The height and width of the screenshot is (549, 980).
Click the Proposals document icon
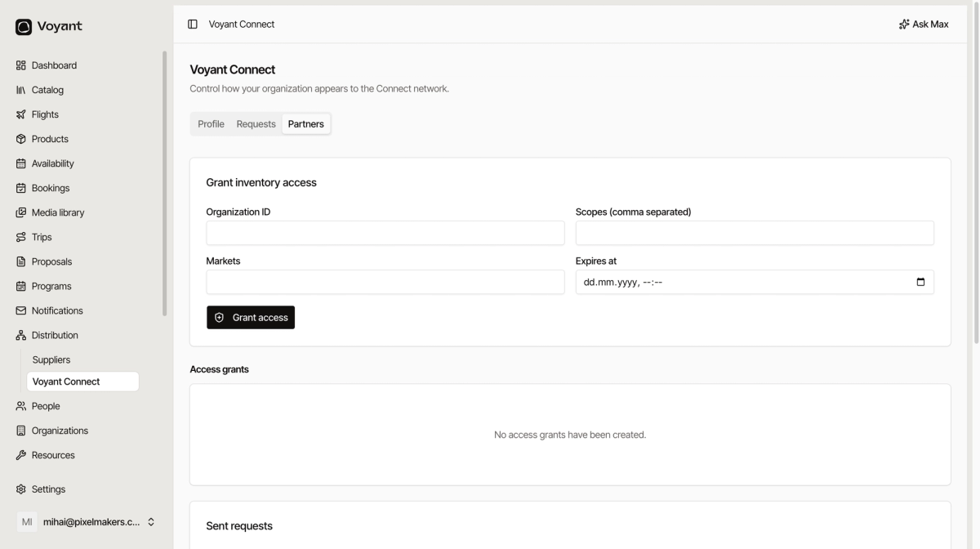pyautogui.click(x=21, y=261)
